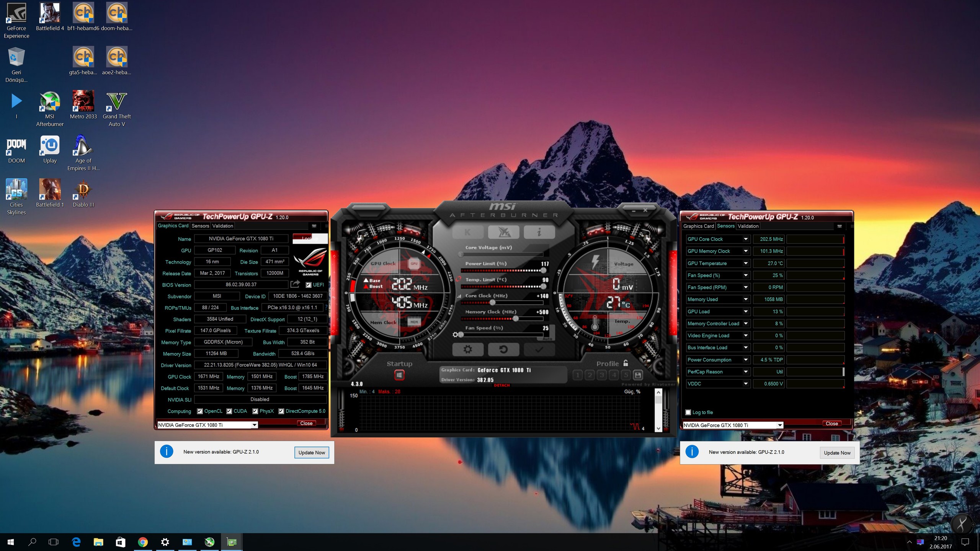The height and width of the screenshot is (551, 980).
Task: Adjust the Memory Clock slider handle
Action: click(x=516, y=319)
